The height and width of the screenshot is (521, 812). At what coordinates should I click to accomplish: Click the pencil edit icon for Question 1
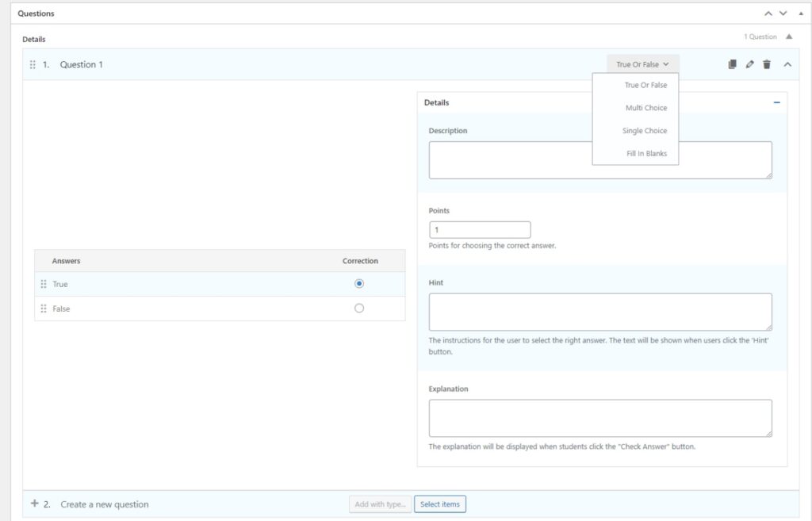tap(750, 64)
